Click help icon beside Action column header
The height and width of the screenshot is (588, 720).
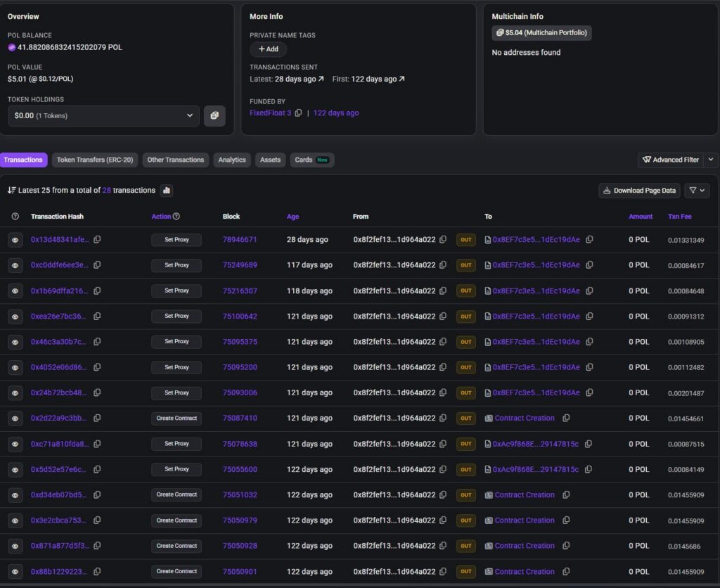176,217
